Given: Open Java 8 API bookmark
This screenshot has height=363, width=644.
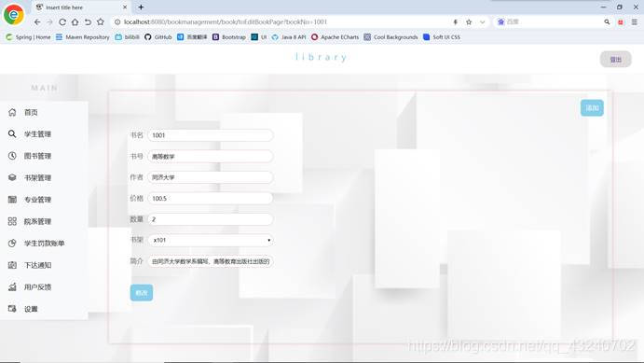Looking at the screenshot, I should click(x=289, y=37).
